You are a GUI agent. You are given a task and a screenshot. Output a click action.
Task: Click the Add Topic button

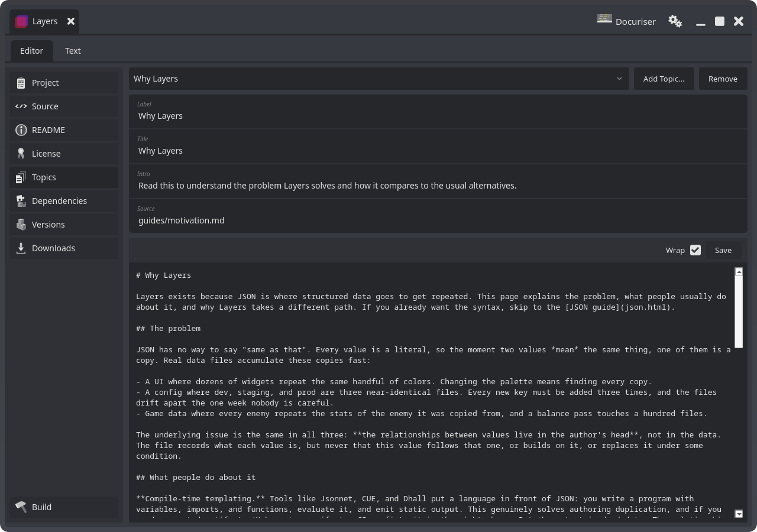pyautogui.click(x=664, y=79)
